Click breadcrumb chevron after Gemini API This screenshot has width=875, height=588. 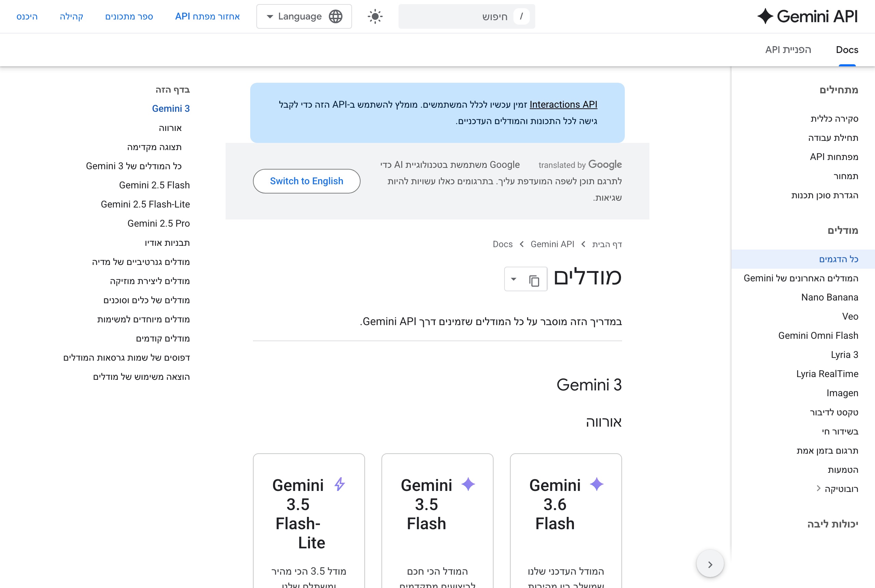click(522, 244)
